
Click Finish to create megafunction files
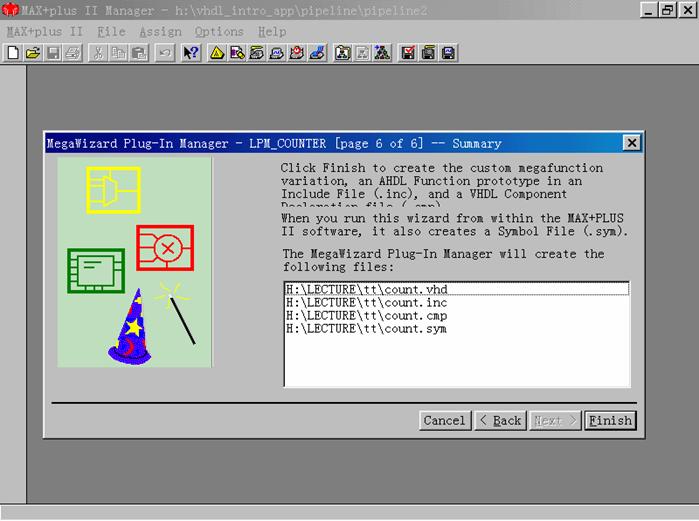(x=610, y=420)
